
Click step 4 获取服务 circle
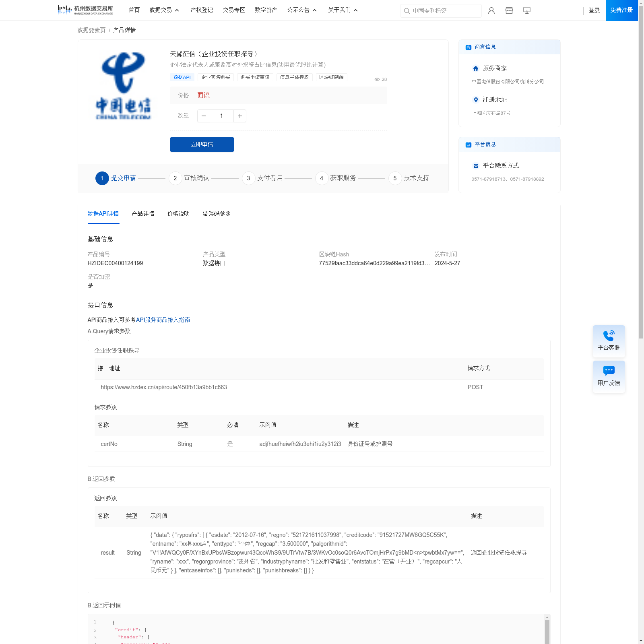click(322, 178)
